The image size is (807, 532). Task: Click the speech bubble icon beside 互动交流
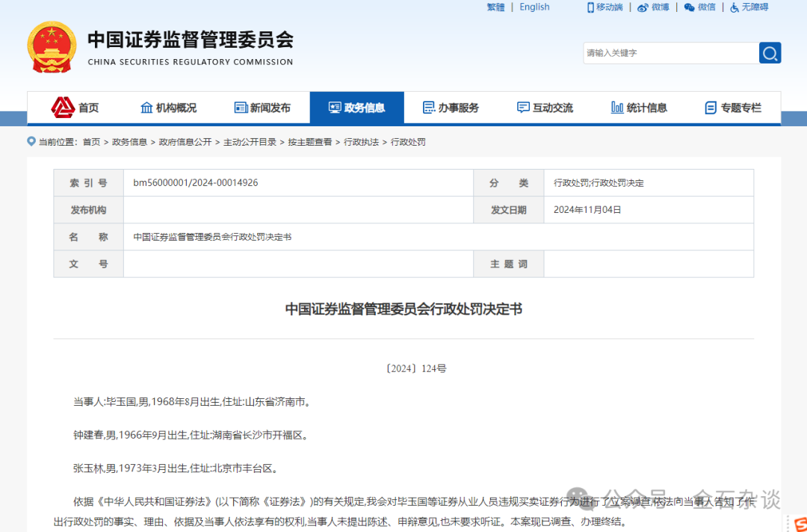(523, 108)
